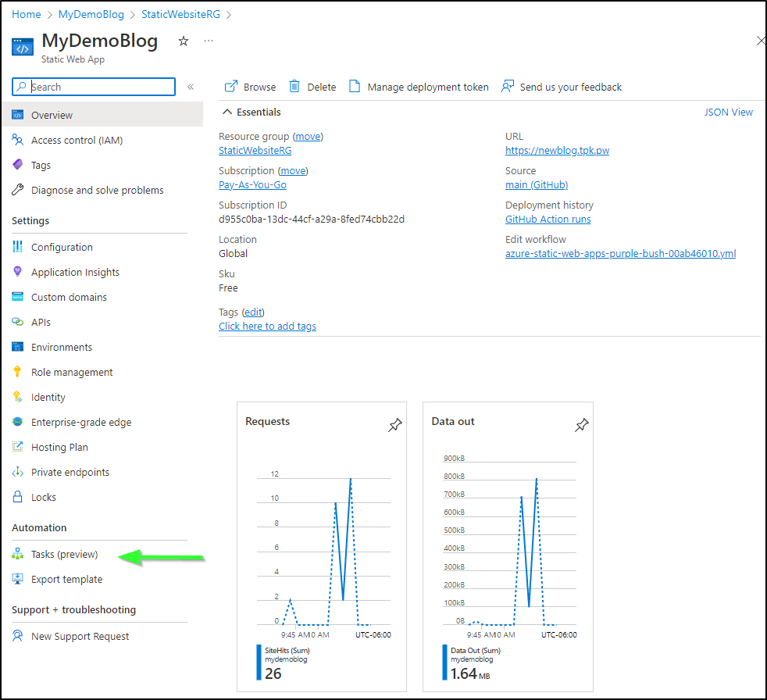Open the Pay-As-You-Go subscription link
767x700 pixels.
click(x=252, y=185)
